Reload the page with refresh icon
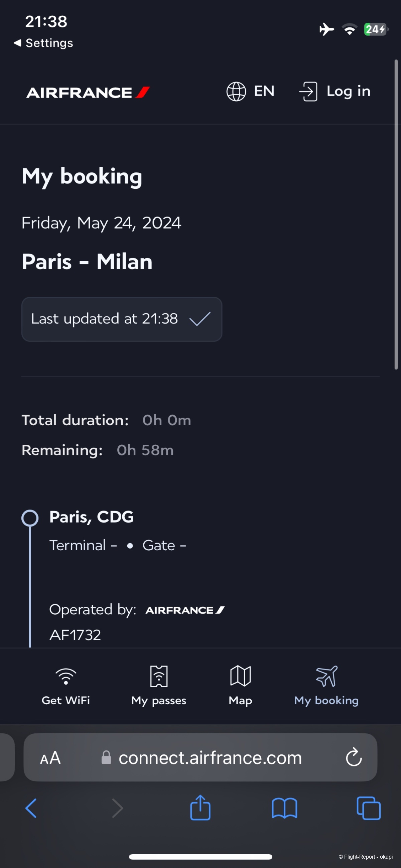401x868 pixels. [x=354, y=757]
